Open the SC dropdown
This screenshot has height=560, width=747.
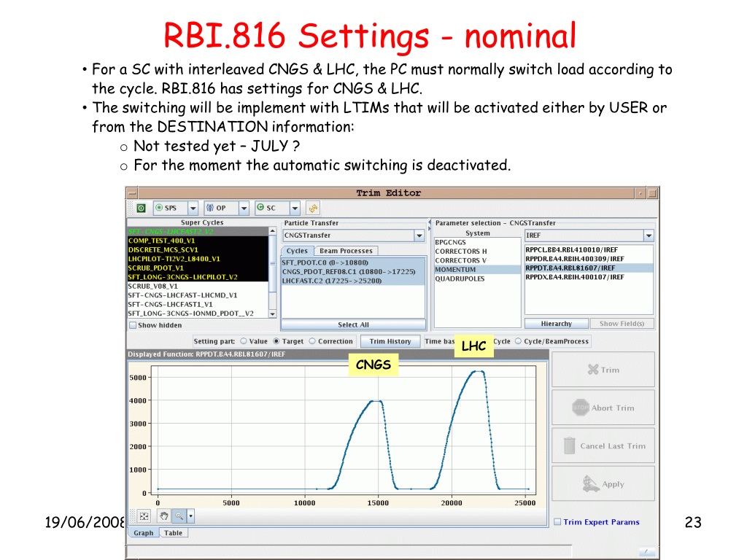click(295, 208)
